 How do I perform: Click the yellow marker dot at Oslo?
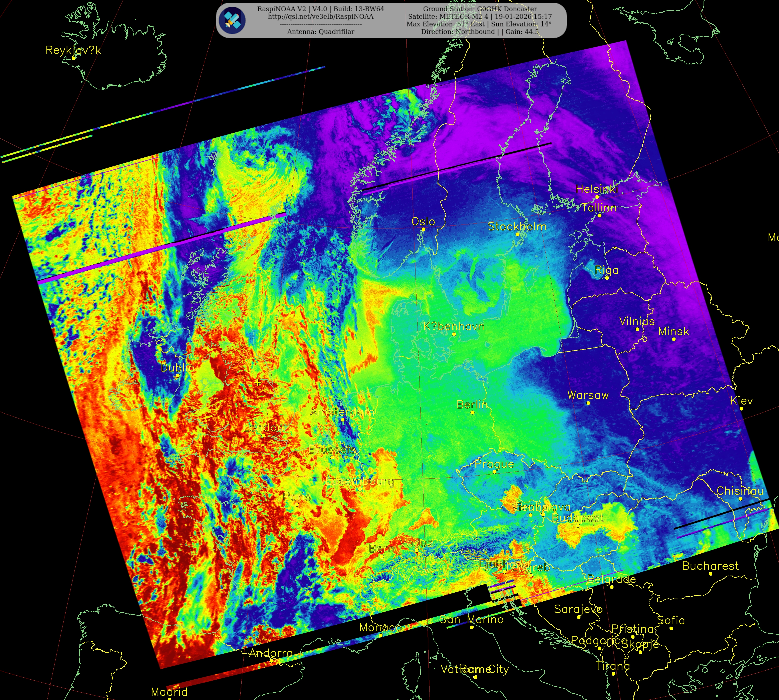423,229
